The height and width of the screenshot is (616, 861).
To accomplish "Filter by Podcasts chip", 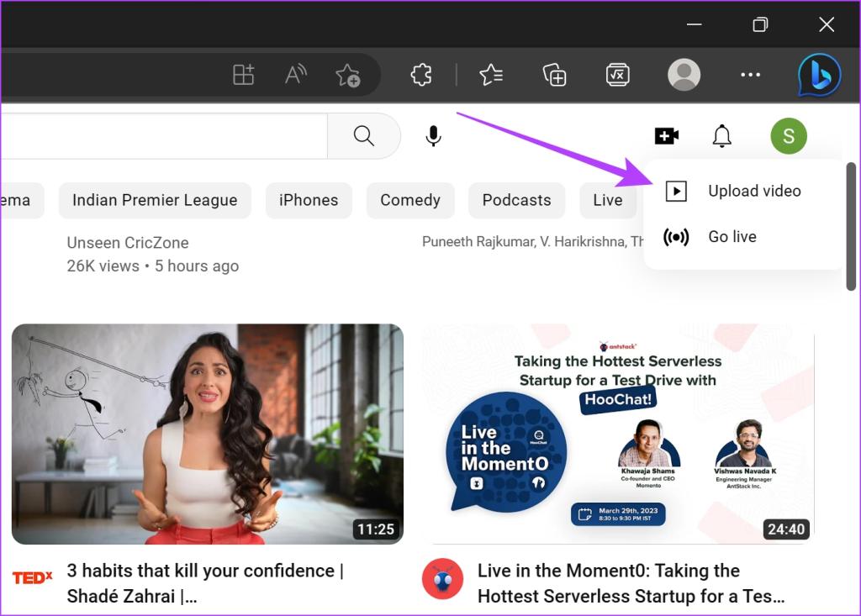I will click(516, 200).
